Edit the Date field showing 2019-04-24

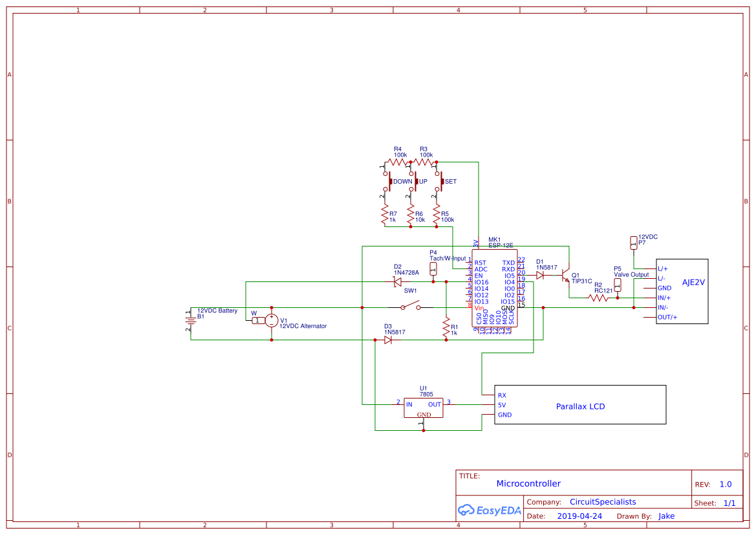coord(581,516)
